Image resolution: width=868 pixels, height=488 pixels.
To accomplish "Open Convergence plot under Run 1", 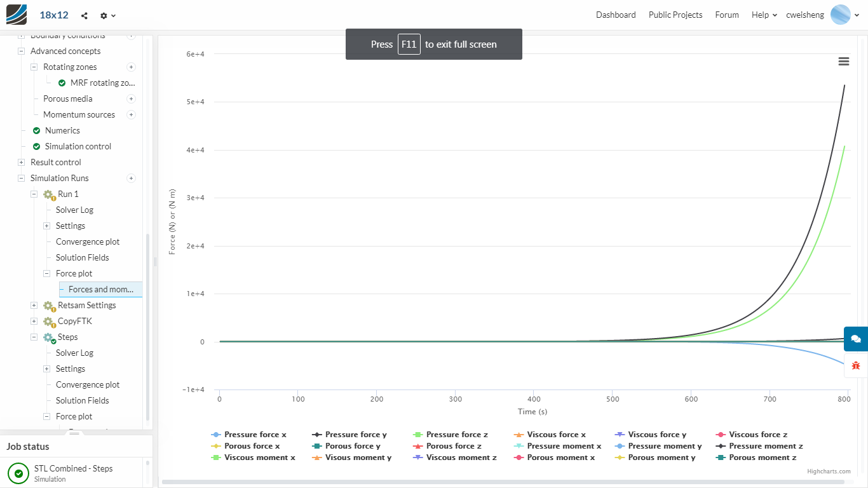I will [x=88, y=241].
